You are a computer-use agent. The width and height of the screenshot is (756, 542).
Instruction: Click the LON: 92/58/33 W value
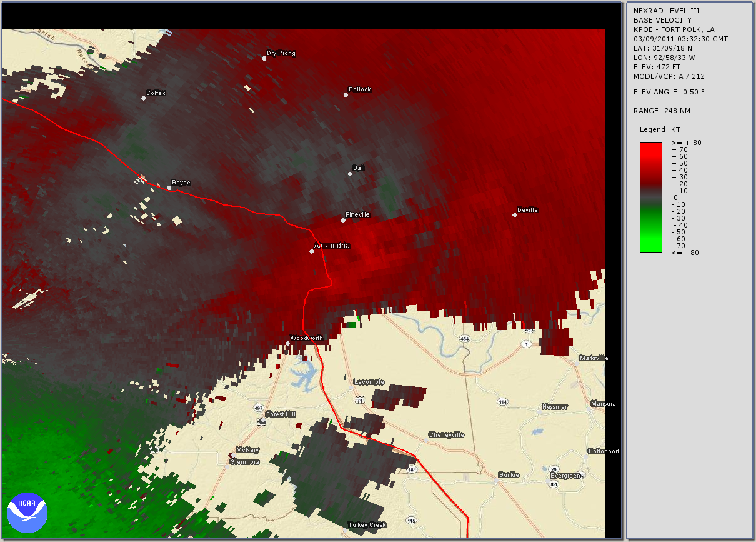point(664,58)
